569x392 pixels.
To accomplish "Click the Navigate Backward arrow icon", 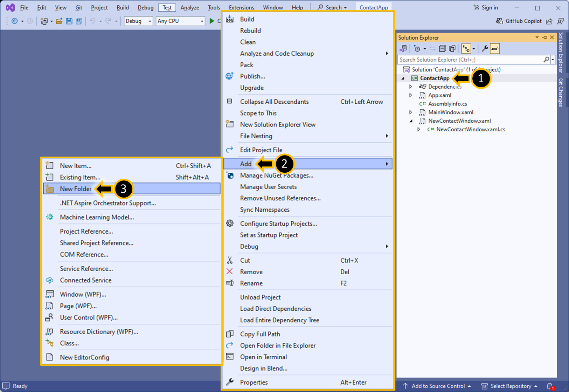I will click(x=15, y=21).
